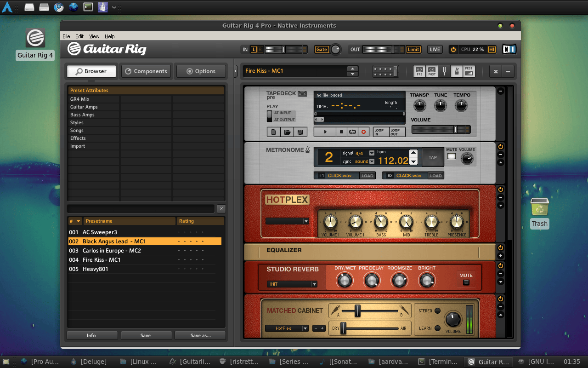The height and width of the screenshot is (368, 588).
Task: Load a sample for #1 CLICK.wav
Action: click(x=367, y=176)
